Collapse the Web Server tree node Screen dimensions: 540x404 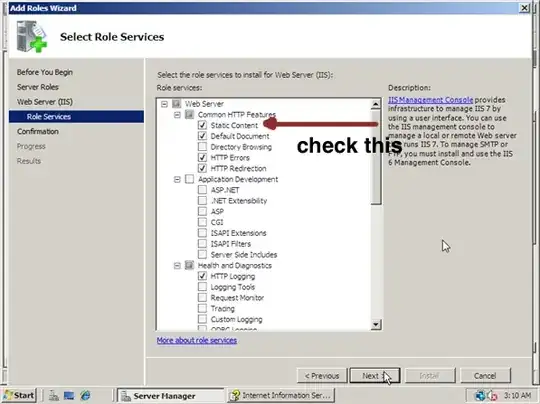164,104
